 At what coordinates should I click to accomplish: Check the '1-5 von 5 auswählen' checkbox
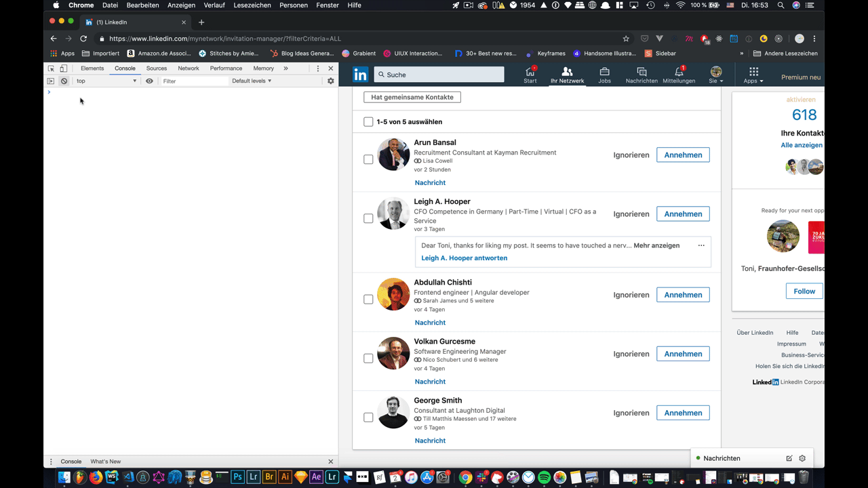click(x=368, y=122)
